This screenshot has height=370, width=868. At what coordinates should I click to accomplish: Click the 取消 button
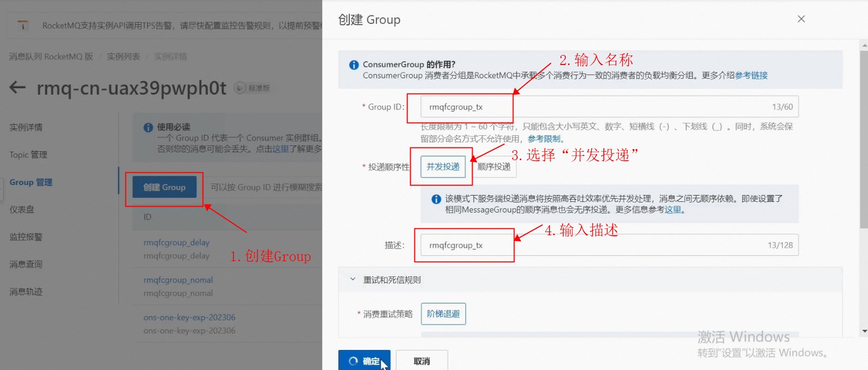tap(422, 361)
